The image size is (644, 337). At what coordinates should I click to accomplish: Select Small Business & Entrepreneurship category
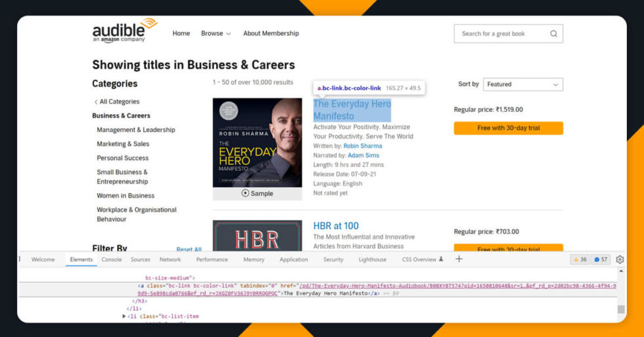coord(122,177)
